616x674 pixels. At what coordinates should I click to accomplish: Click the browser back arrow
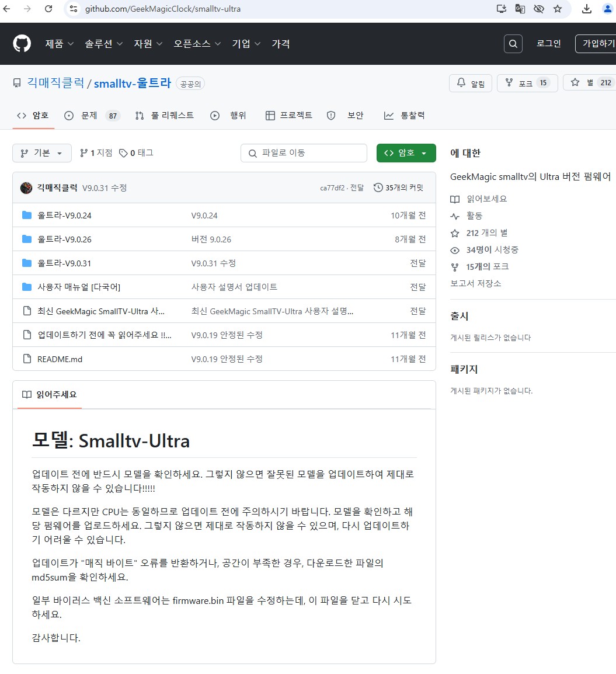[x=7, y=9]
